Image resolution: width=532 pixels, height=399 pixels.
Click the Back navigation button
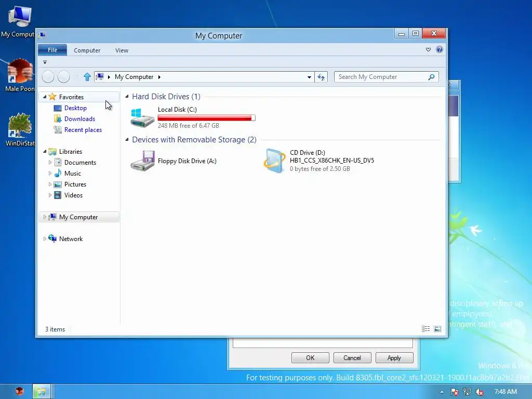point(48,77)
